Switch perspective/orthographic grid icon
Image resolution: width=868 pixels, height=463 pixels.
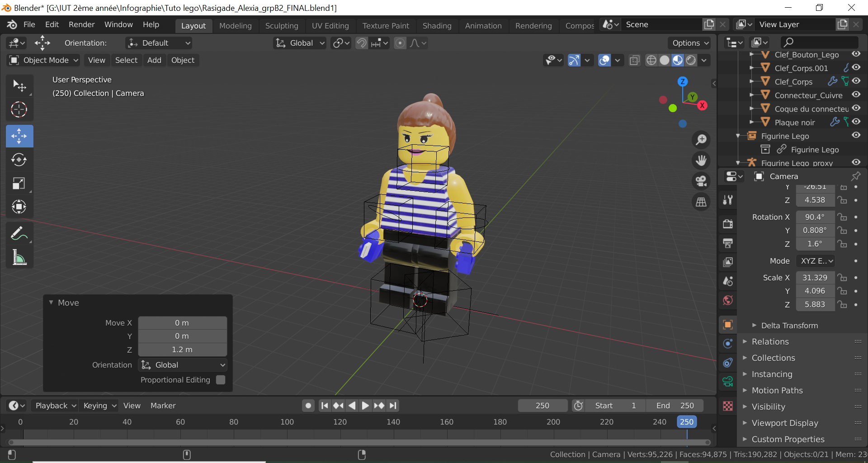pyautogui.click(x=701, y=202)
